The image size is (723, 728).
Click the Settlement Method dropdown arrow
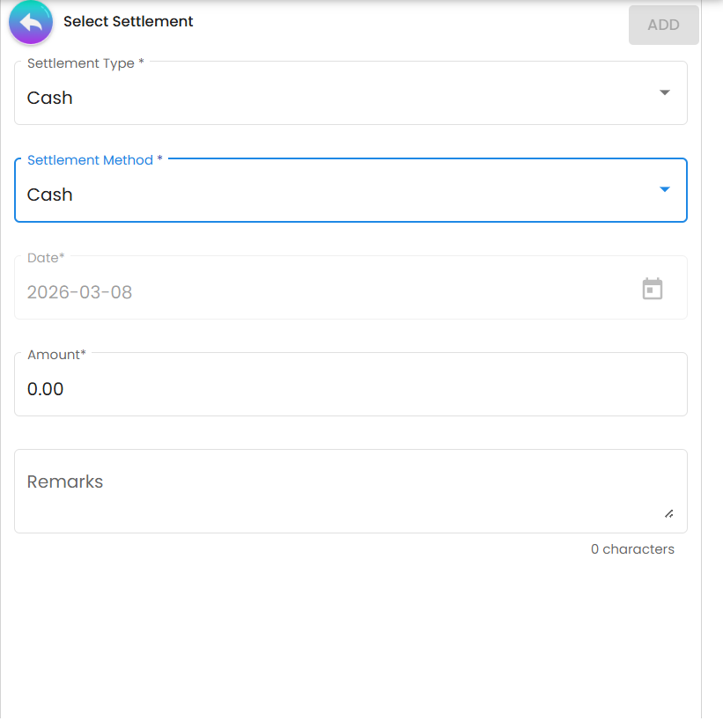coord(664,189)
